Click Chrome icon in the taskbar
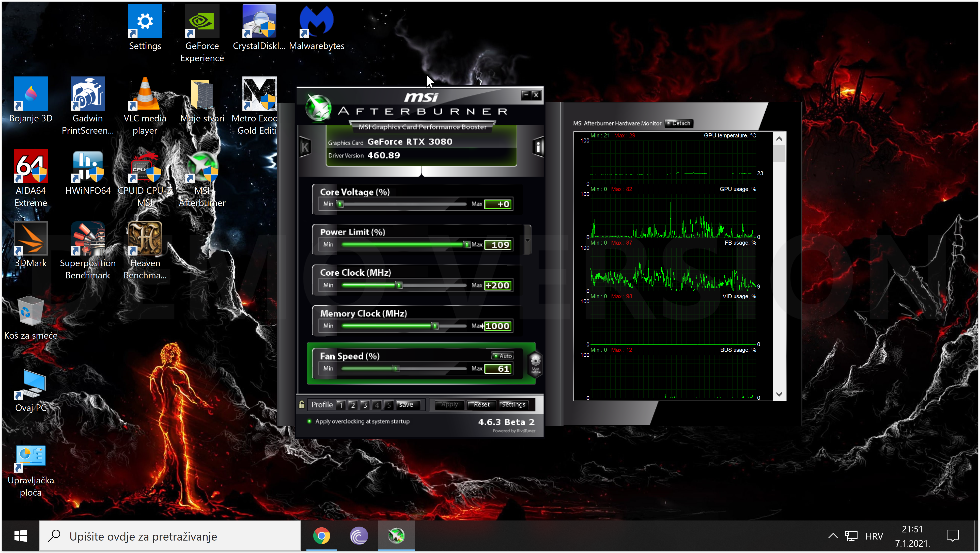 [321, 536]
